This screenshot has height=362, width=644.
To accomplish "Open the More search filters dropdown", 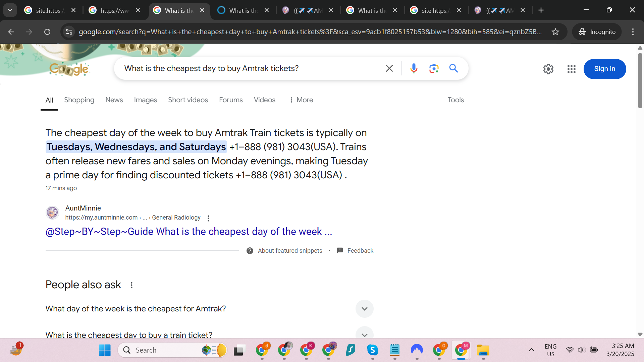I will (301, 100).
